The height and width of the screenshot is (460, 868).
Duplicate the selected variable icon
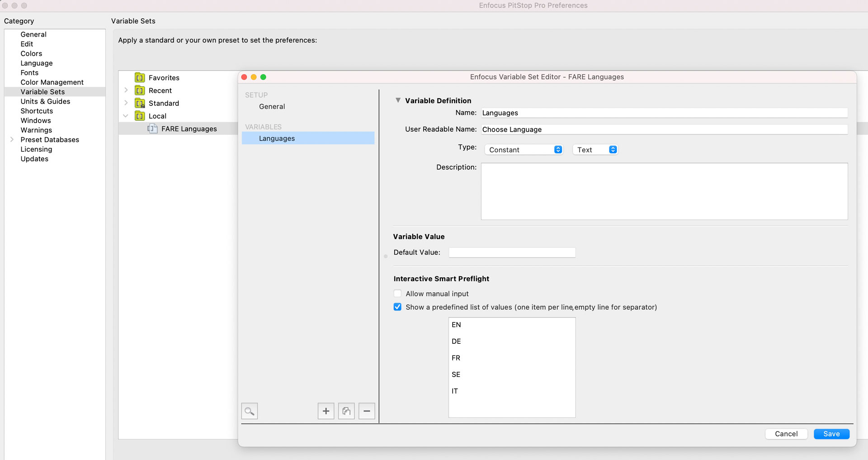tap(346, 411)
